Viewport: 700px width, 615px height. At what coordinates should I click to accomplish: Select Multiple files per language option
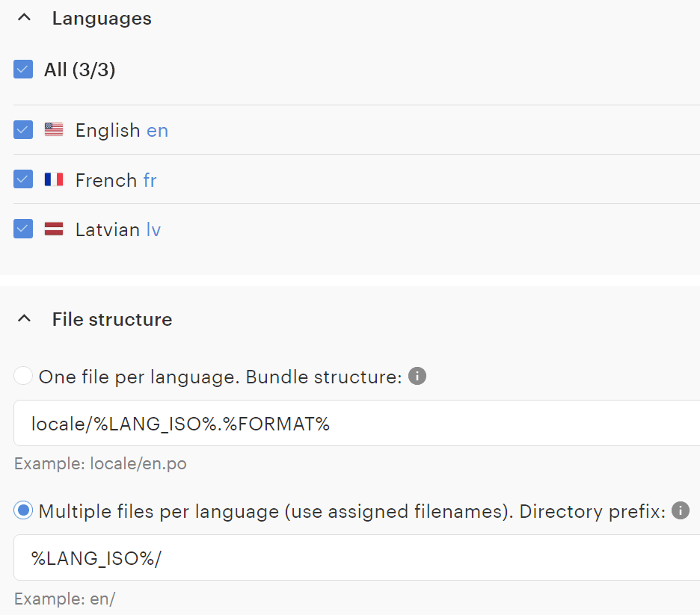pyautogui.click(x=24, y=511)
